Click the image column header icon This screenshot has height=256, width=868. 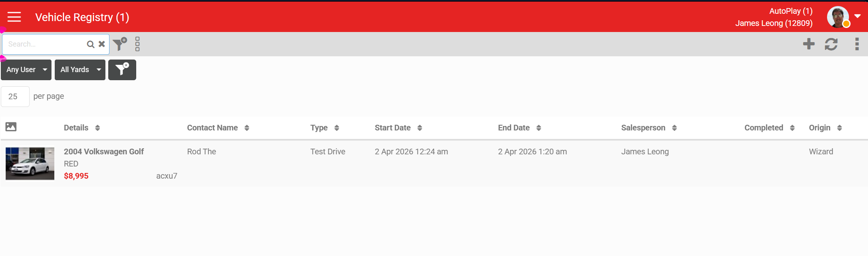click(11, 127)
